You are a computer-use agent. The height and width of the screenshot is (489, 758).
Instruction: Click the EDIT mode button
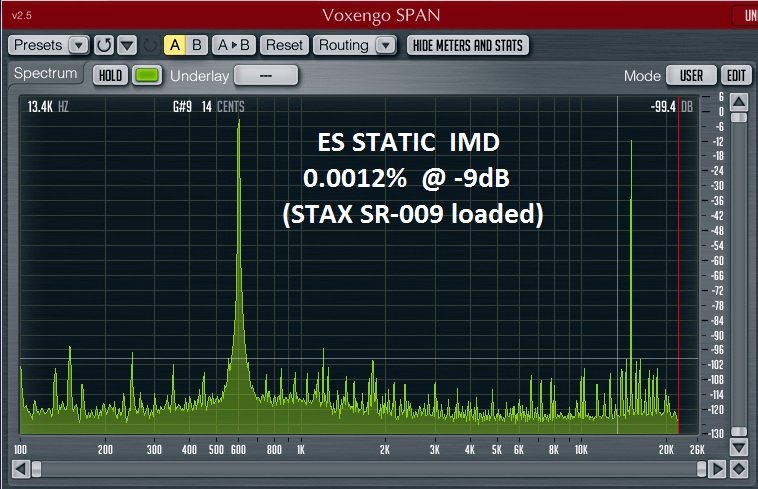coord(736,75)
